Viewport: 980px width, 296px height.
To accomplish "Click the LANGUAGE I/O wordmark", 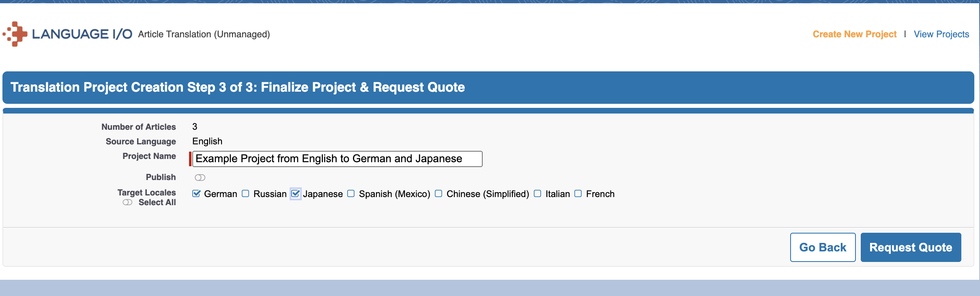I will (x=82, y=34).
